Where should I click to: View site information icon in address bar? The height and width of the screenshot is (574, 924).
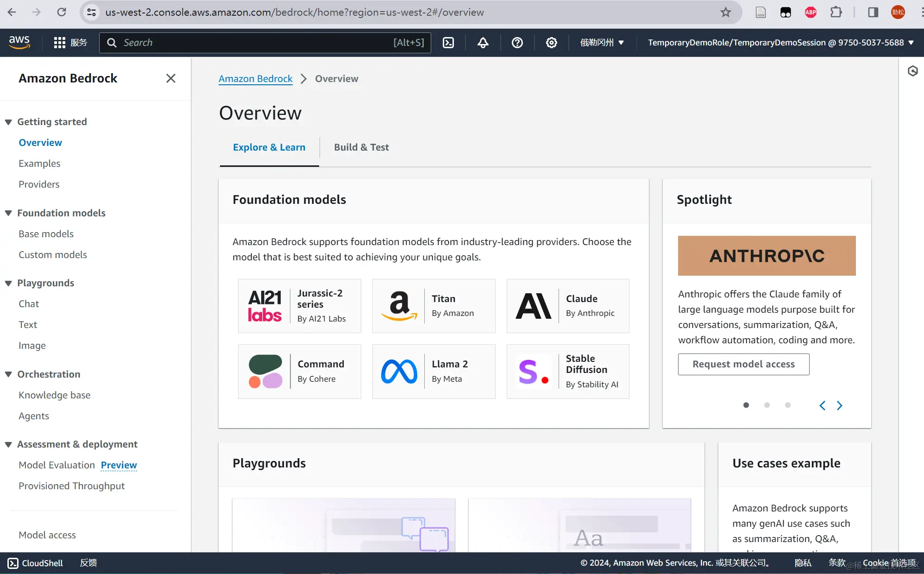(92, 13)
